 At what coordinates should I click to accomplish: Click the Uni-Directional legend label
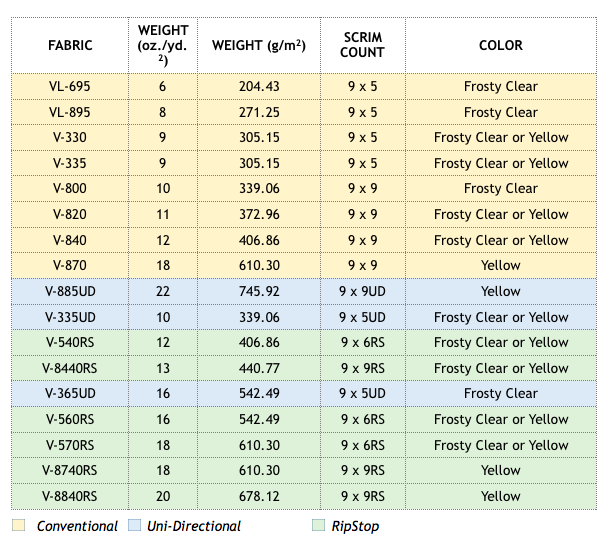pos(194,526)
